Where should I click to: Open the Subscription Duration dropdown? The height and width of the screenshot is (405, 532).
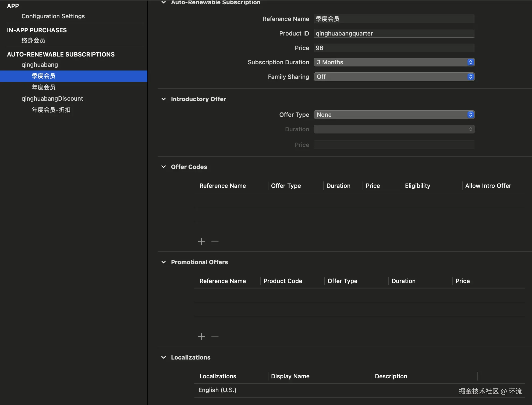point(394,62)
